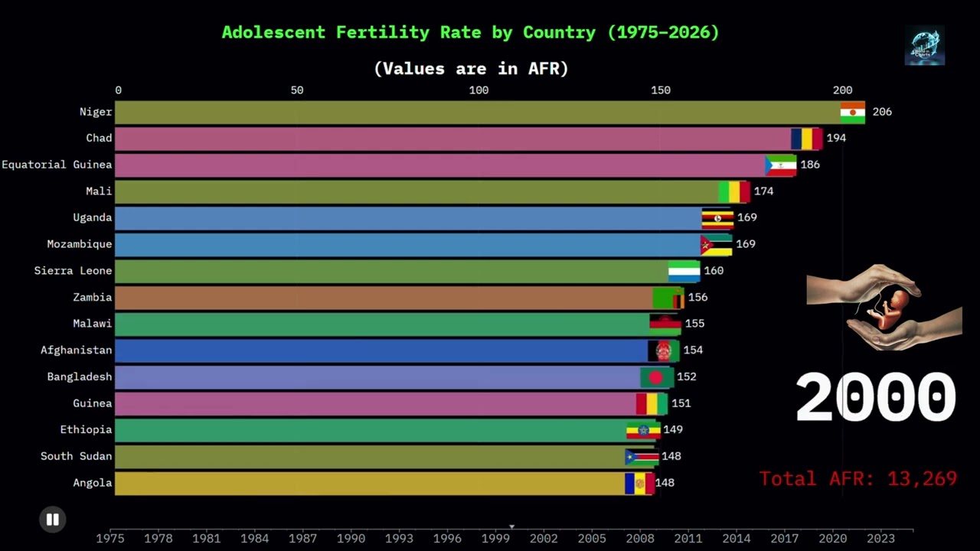This screenshot has height=551, width=980.
Task: Click the 100 tick on top axis
Action: (479, 90)
